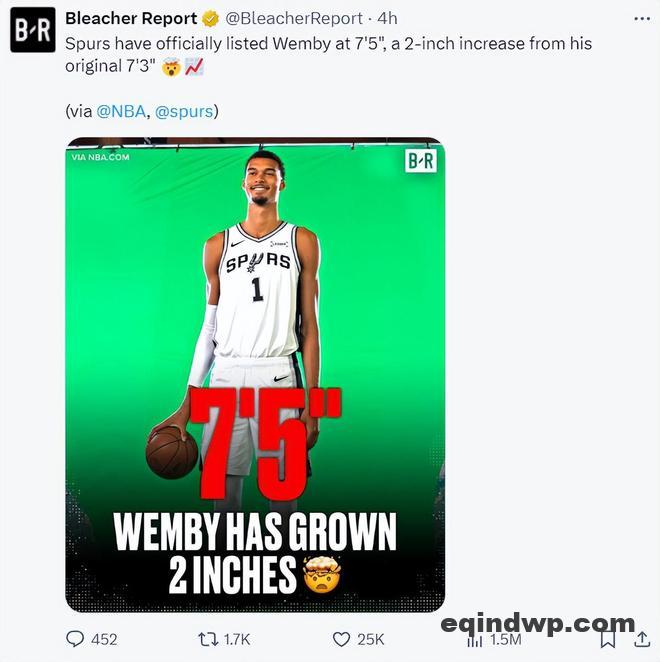Click the Bleacher Report profile avatar
The width and height of the screenshot is (660, 662).
[33, 30]
